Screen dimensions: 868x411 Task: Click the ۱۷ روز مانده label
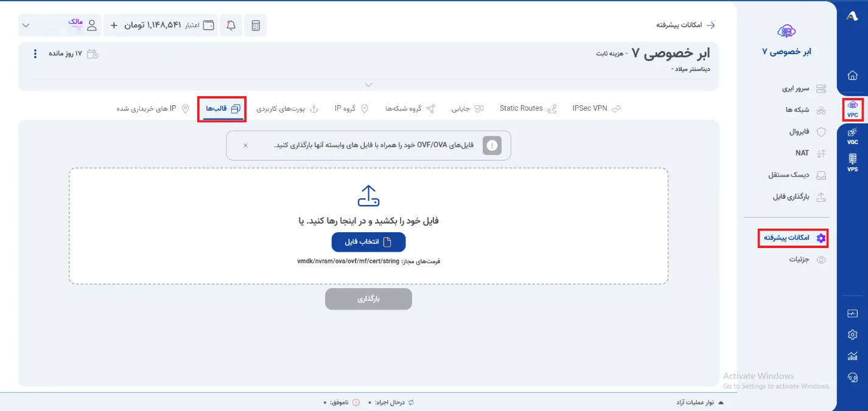pyautogui.click(x=66, y=54)
